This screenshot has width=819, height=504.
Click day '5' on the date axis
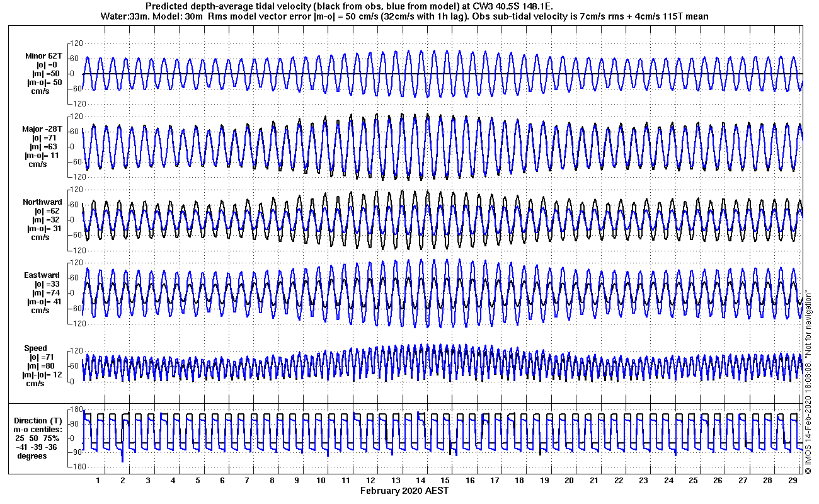tap(197, 480)
